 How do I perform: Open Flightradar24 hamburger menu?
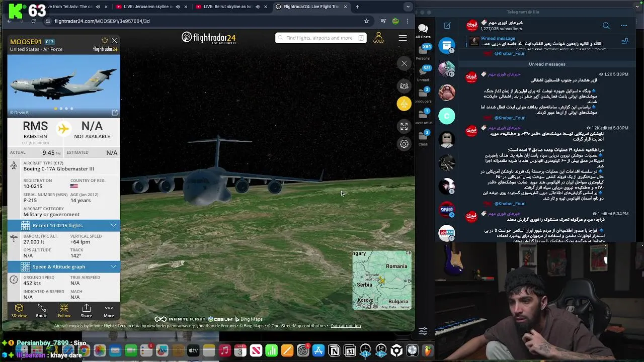click(x=403, y=38)
